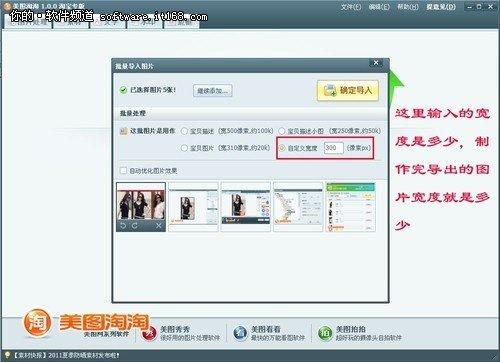Click the 美图看看 text link
Image resolution: width=500 pixels, height=362 pixels.
pos(266,329)
